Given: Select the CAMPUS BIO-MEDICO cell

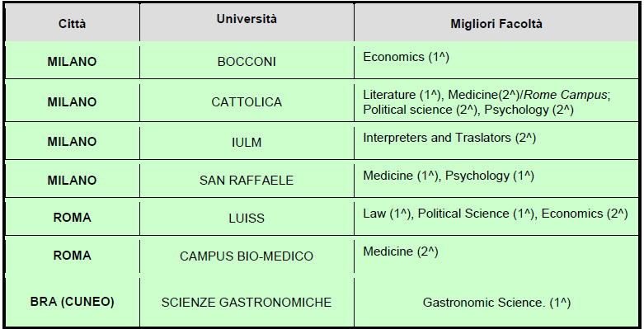Looking at the screenshot, I should pyautogui.click(x=247, y=256).
